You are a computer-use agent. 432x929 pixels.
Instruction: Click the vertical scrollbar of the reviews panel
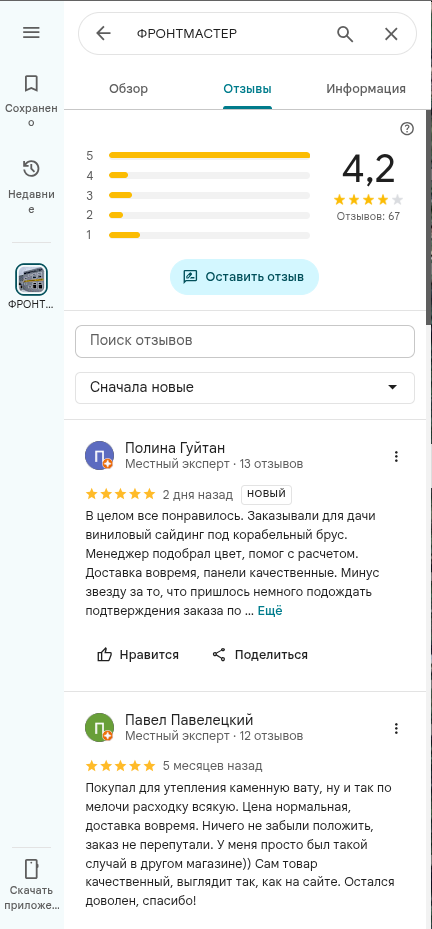coord(428,216)
